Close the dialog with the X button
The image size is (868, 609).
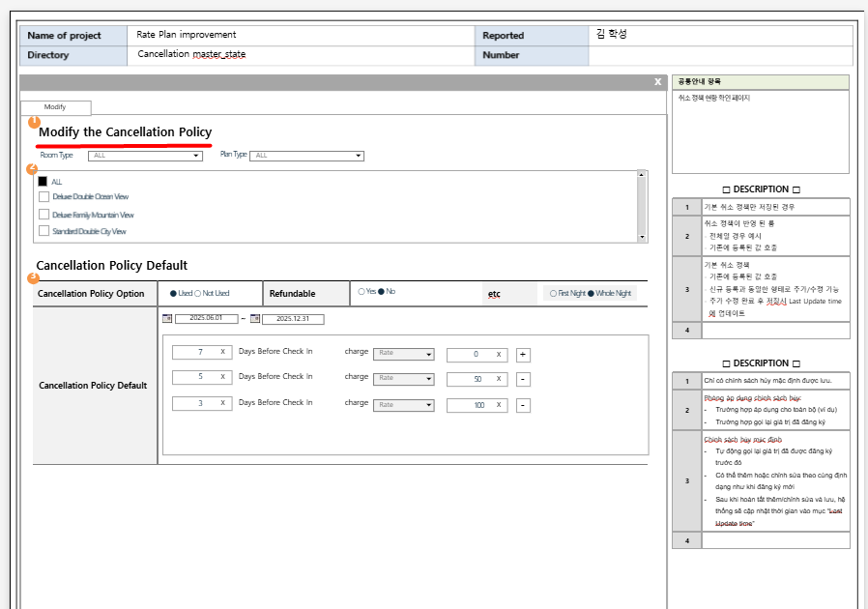[x=657, y=82]
